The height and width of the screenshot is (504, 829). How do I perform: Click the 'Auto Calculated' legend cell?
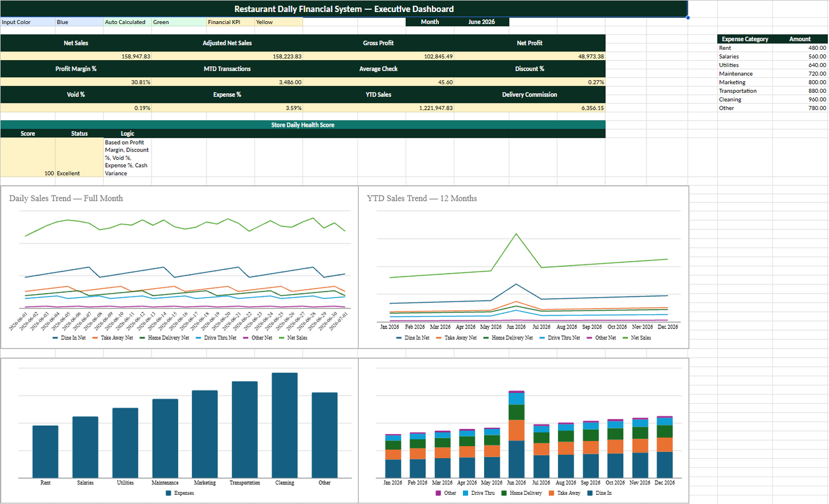pyautogui.click(x=127, y=22)
